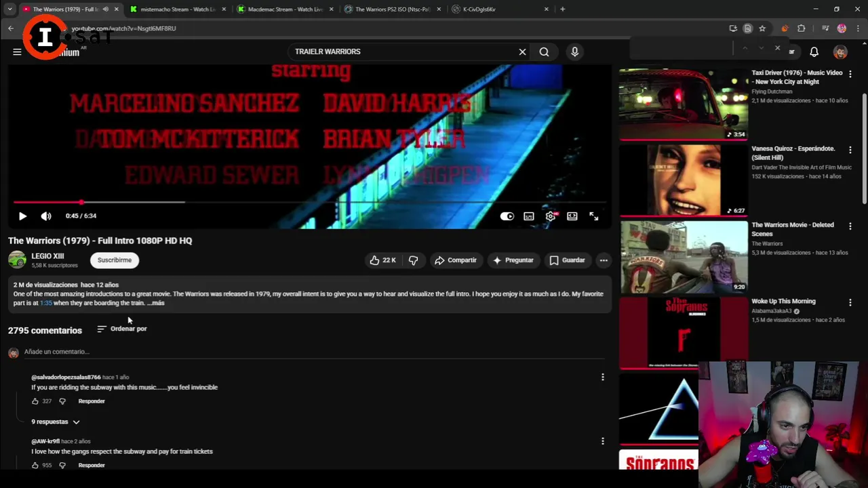The height and width of the screenshot is (488, 868).
Task: Like the @AW-kr9fl comment
Action: click(35, 466)
